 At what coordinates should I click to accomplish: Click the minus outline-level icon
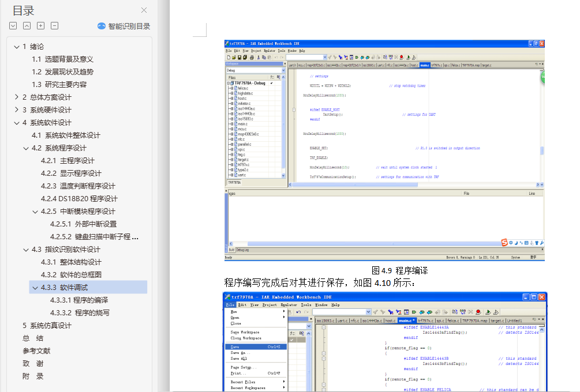point(54,25)
